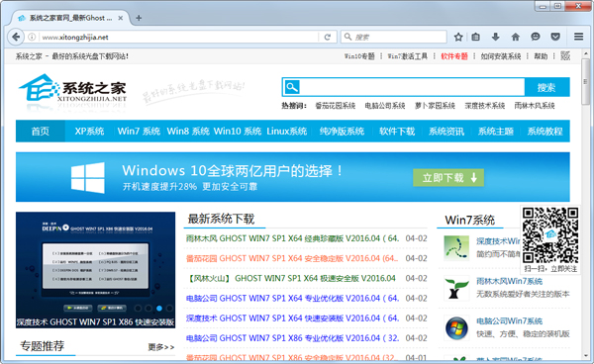The image size is (594, 364).
Task: Show site information icon in address bar
Action: 32,37
